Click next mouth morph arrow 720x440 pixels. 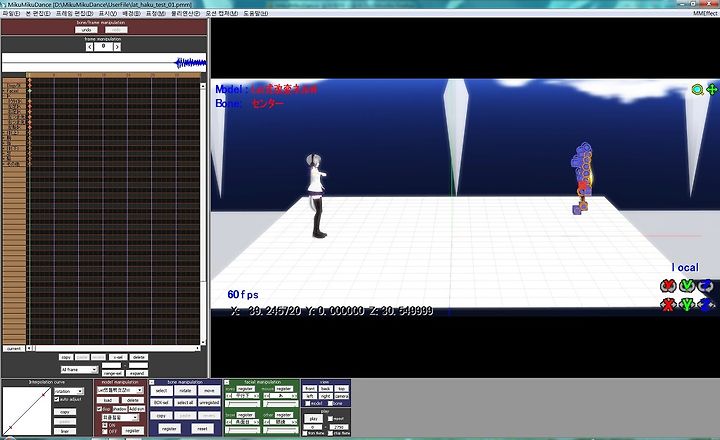(294, 395)
